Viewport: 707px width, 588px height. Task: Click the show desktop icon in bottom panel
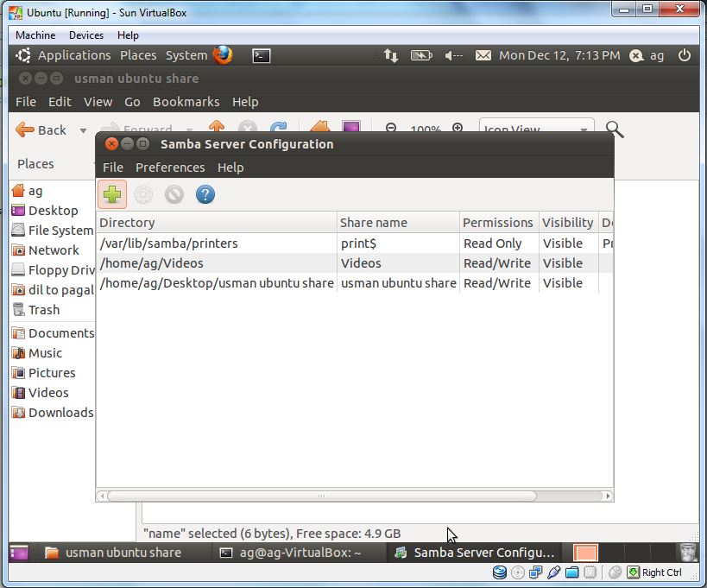click(x=19, y=553)
